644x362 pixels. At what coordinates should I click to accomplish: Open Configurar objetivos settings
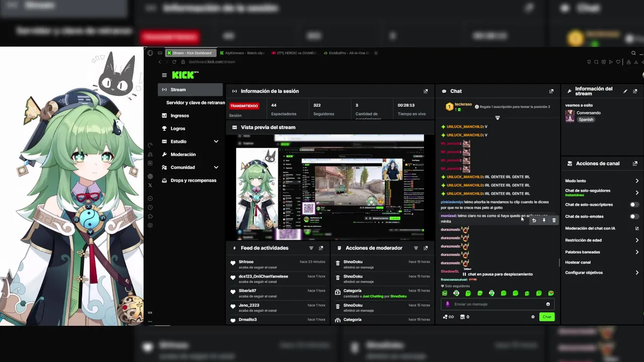602,273
